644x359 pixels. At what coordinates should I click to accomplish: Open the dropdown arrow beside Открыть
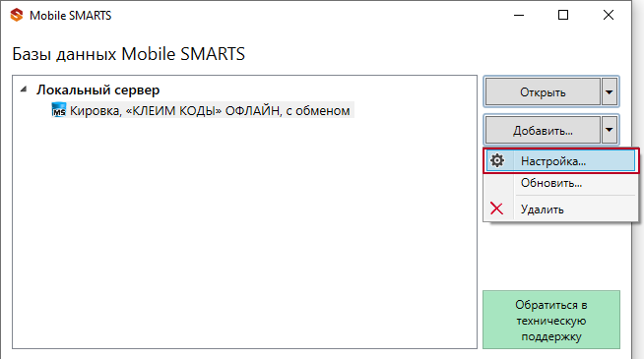[610, 91]
